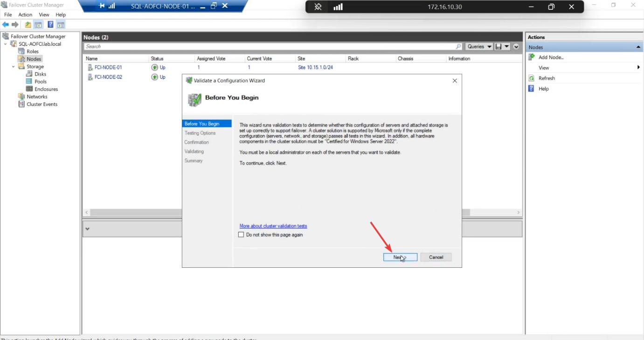This screenshot has width=644, height=340.
Task: Collapse the Nodes section in Actions pane
Action: click(x=638, y=47)
